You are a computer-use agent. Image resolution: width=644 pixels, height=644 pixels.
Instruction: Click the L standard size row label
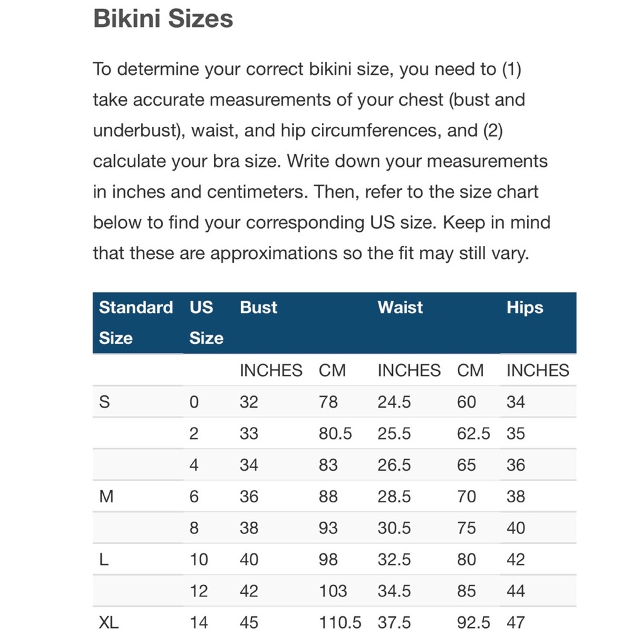103,560
